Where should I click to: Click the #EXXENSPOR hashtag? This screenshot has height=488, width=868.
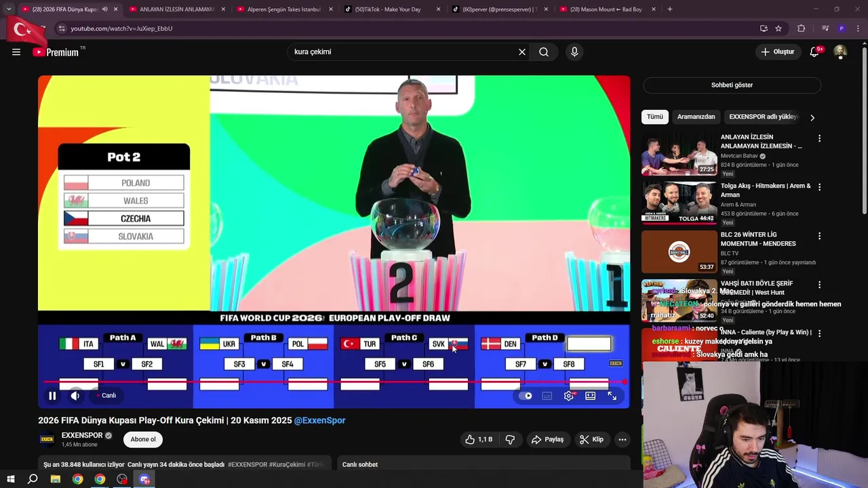pyautogui.click(x=248, y=464)
